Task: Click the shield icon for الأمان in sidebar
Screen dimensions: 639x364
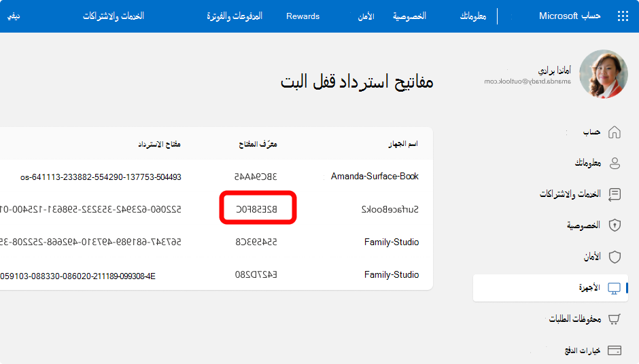Action: pos(615,257)
